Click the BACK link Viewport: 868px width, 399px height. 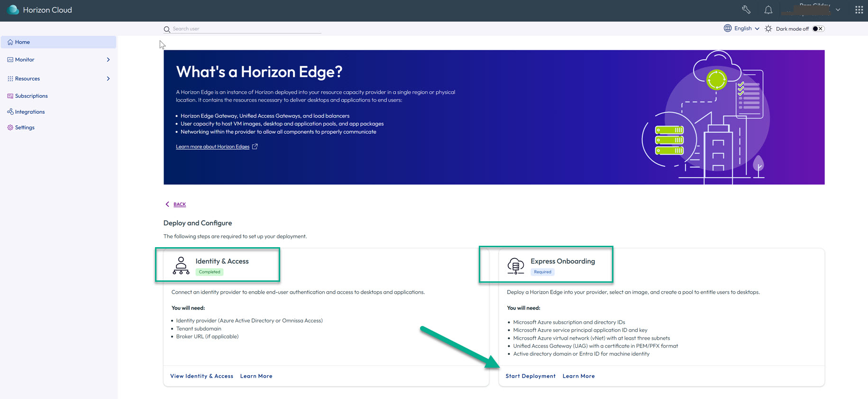[180, 204]
